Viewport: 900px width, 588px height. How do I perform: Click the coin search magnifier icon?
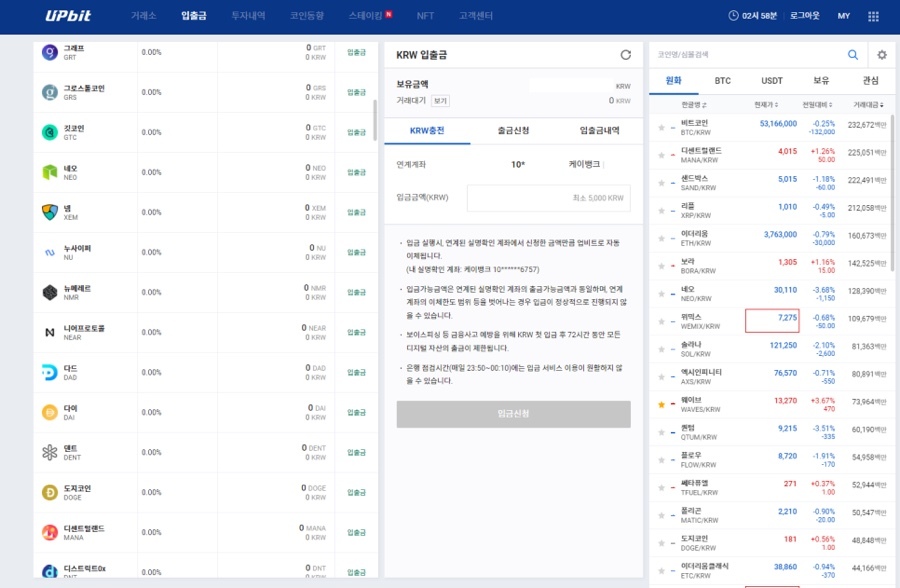(x=853, y=55)
